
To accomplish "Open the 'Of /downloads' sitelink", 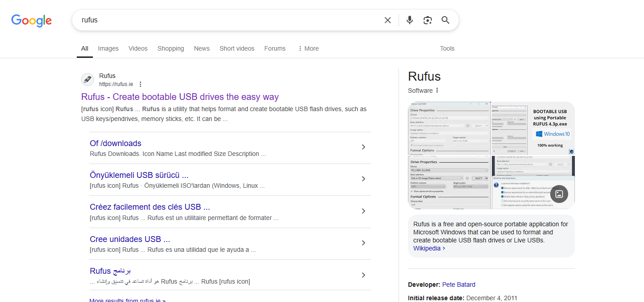I will coord(115,143).
